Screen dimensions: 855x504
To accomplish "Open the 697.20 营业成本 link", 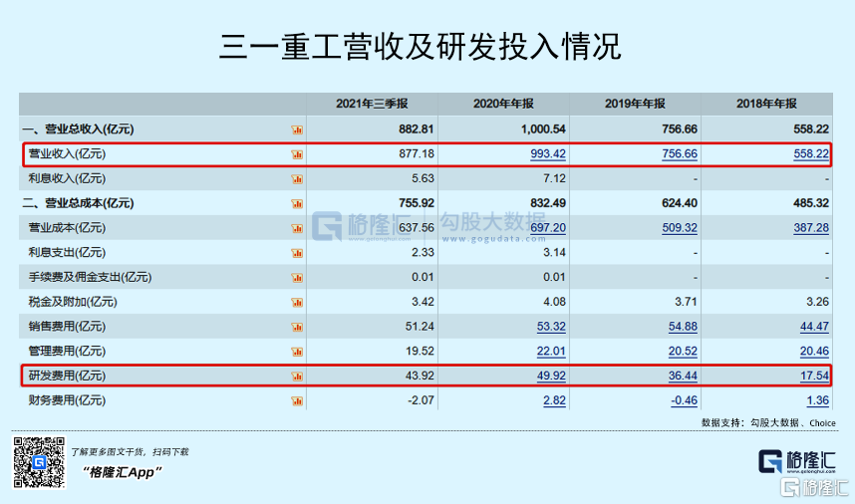I will pos(548,228).
